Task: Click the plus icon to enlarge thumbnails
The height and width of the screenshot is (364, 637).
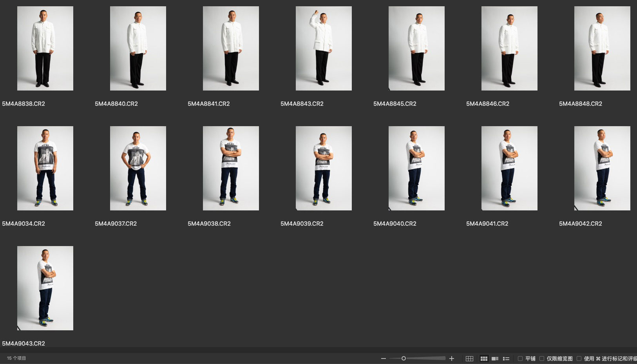Action: tap(452, 359)
